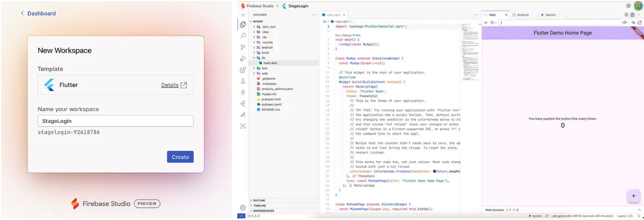This screenshot has height=220, width=644.
Task: Open the Extensions view icon
Action: pos(243,70)
